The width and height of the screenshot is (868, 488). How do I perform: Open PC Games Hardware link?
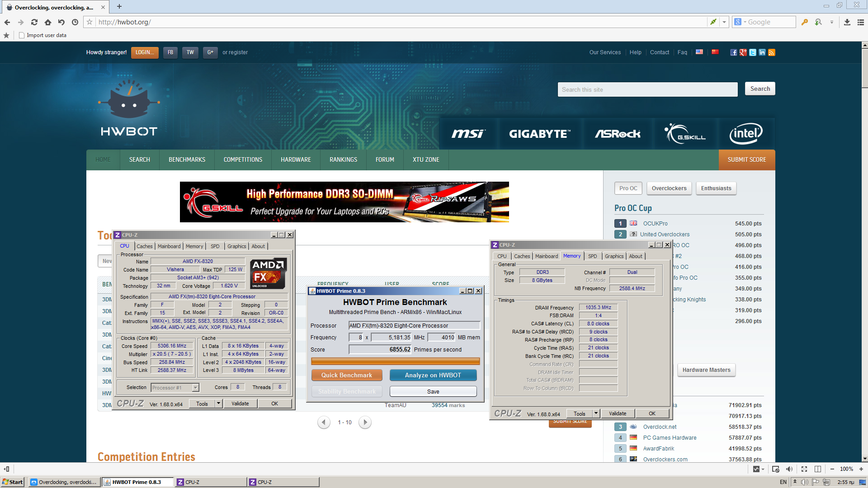670,438
